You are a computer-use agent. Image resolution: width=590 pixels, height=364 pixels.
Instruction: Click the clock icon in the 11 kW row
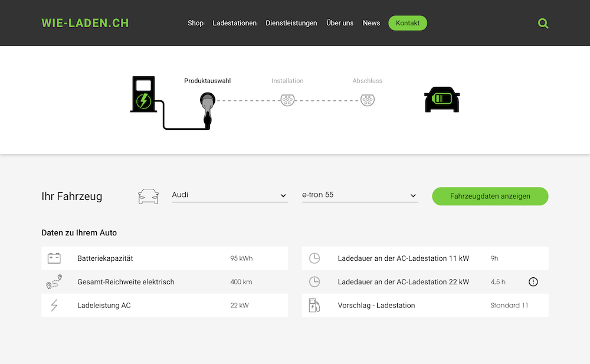point(314,258)
